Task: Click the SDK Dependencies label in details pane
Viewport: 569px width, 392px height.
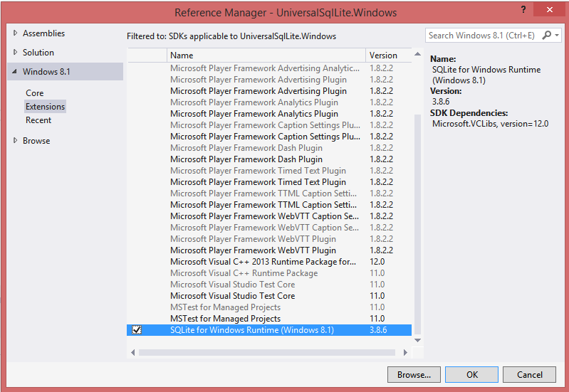Action: coord(469,113)
